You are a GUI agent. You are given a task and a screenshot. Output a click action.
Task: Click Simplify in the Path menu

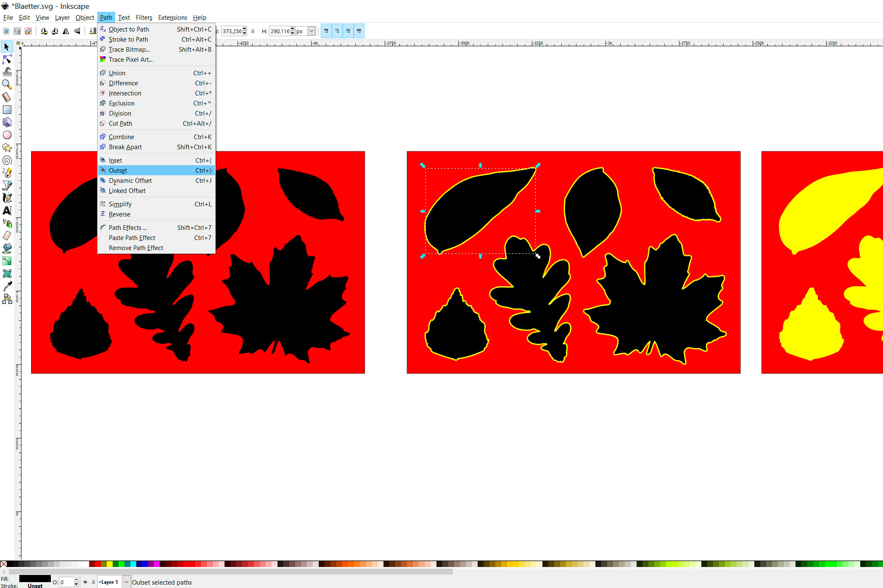120,204
